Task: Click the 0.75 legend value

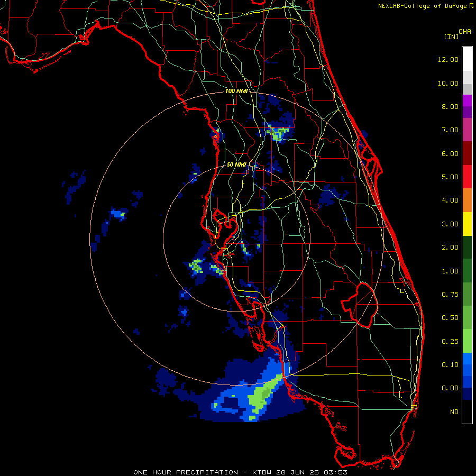Action: pos(450,295)
